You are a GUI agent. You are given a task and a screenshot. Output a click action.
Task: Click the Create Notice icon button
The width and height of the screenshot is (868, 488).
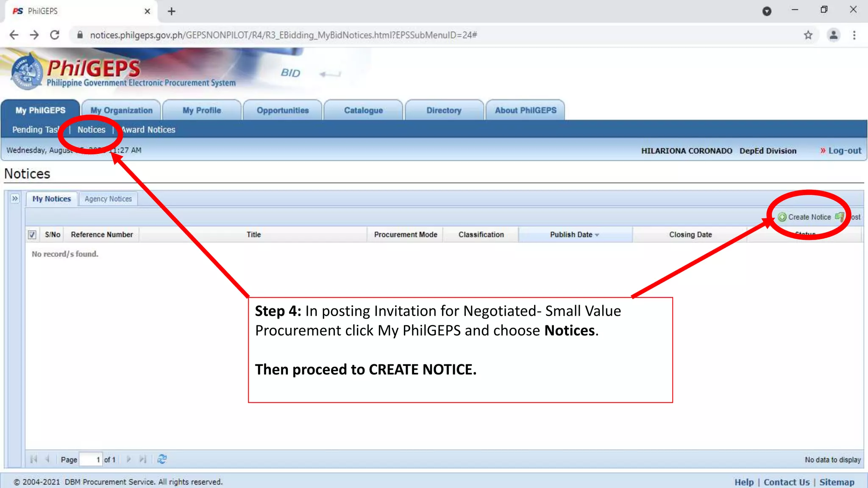point(782,217)
